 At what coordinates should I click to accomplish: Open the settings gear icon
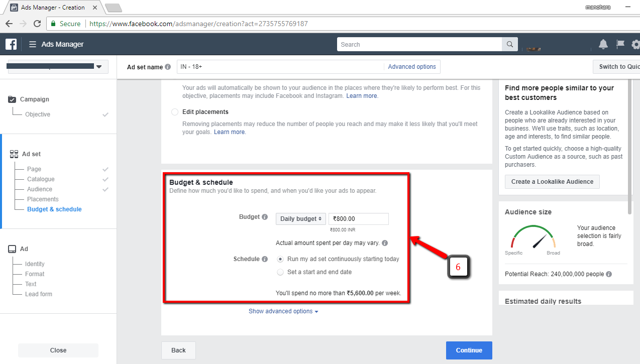point(636,44)
